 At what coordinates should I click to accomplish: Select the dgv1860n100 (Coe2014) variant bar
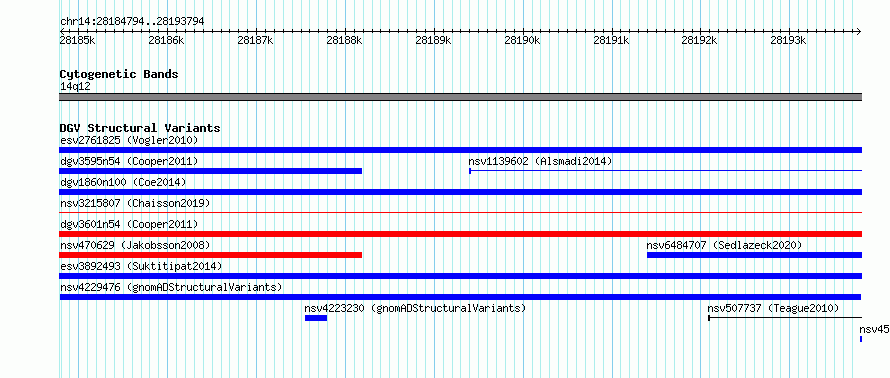click(x=460, y=192)
